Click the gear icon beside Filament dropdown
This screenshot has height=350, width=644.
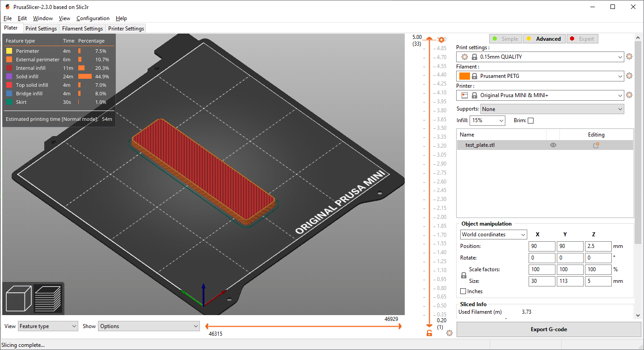[629, 76]
